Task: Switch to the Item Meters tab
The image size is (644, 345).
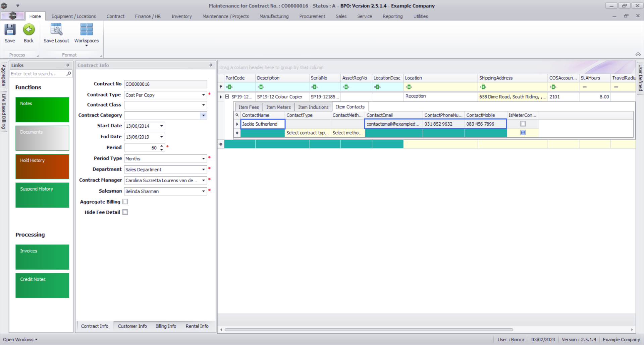Action: pyautogui.click(x=278, y=107)
